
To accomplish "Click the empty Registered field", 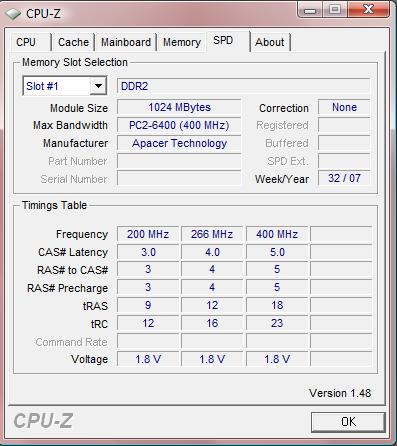I will [344, 125].
